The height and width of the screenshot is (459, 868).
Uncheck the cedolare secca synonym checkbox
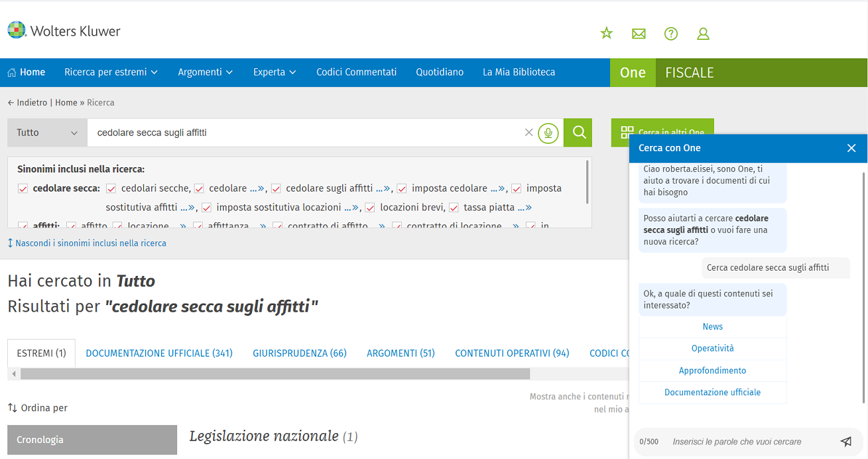[x=23, y=188]
